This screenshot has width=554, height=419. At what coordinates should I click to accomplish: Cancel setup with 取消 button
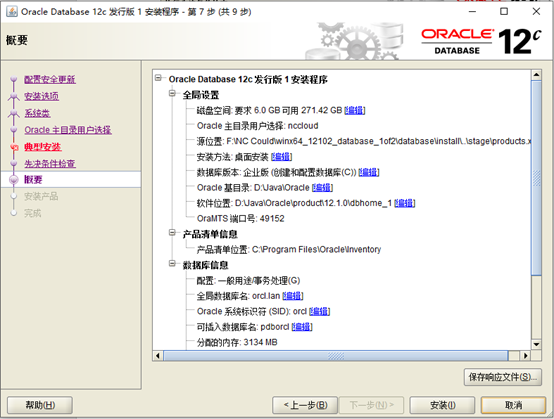coord(513,405)
